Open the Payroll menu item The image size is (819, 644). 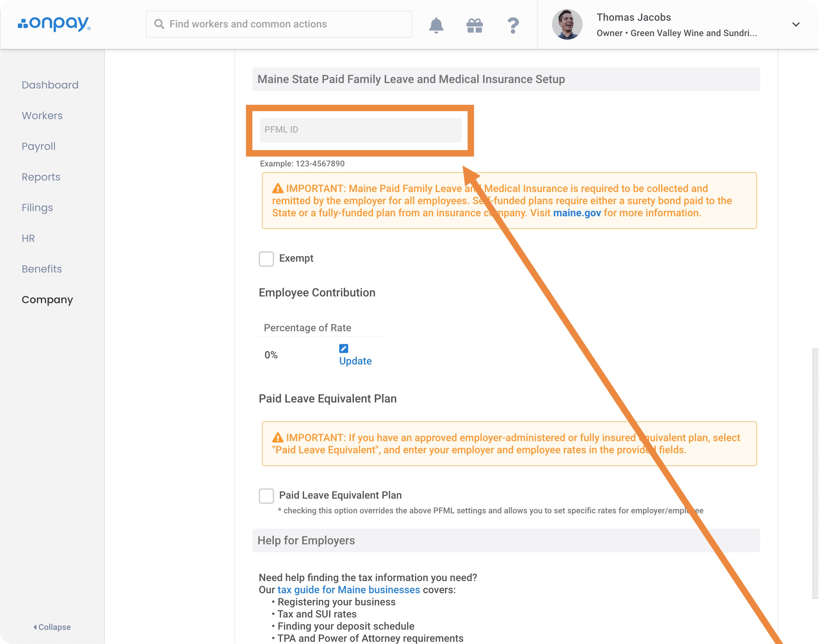point(38,146)
